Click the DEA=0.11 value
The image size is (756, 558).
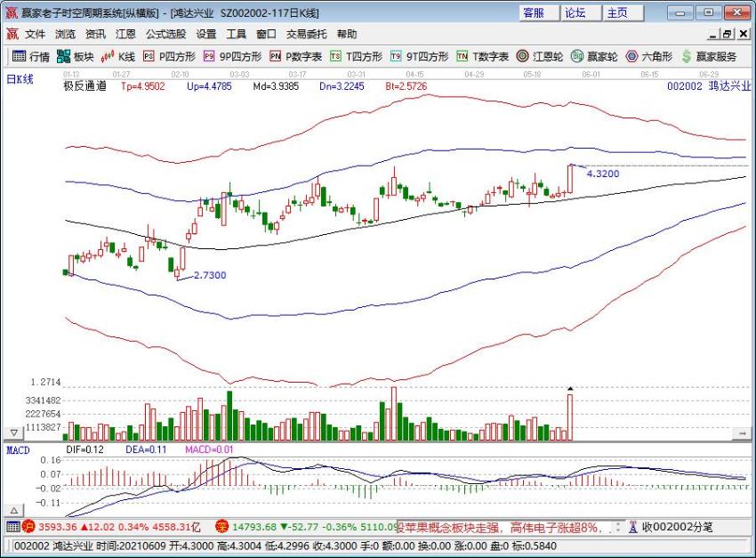[146, 449]
